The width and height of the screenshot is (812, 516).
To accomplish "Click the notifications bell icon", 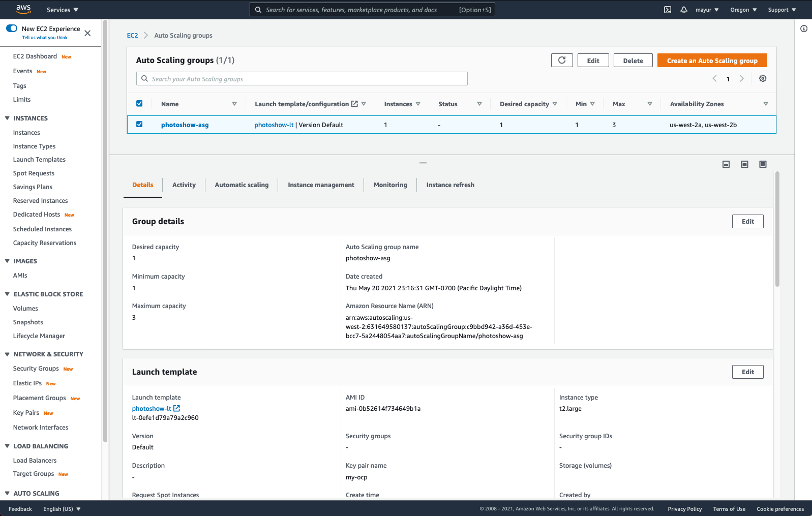I will click(x=684, y=10).
